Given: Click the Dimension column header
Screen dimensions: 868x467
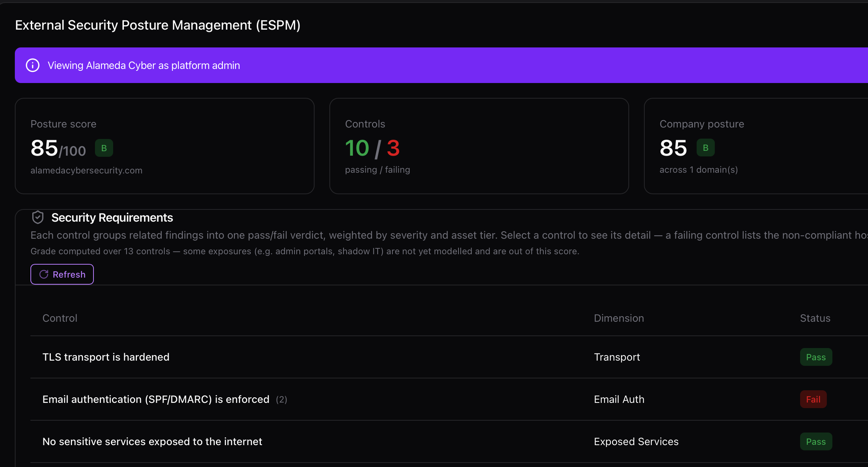Looking at the screenshot, I should 619,318.
